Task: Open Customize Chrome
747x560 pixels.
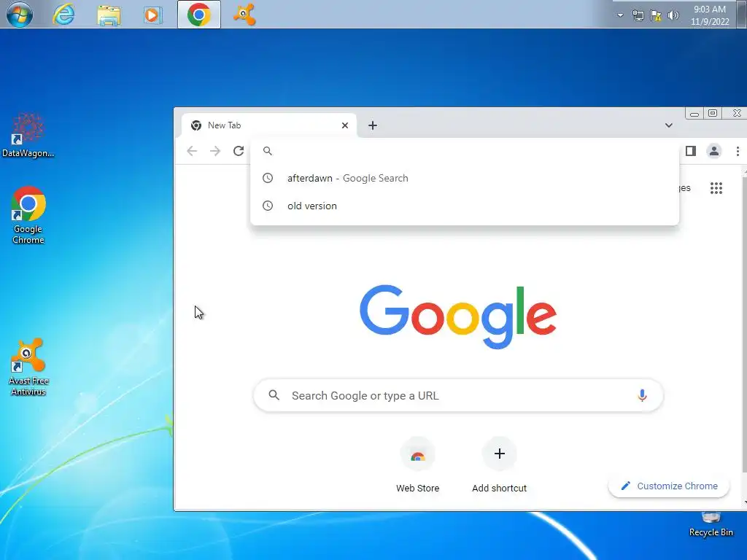Action: 669,486
